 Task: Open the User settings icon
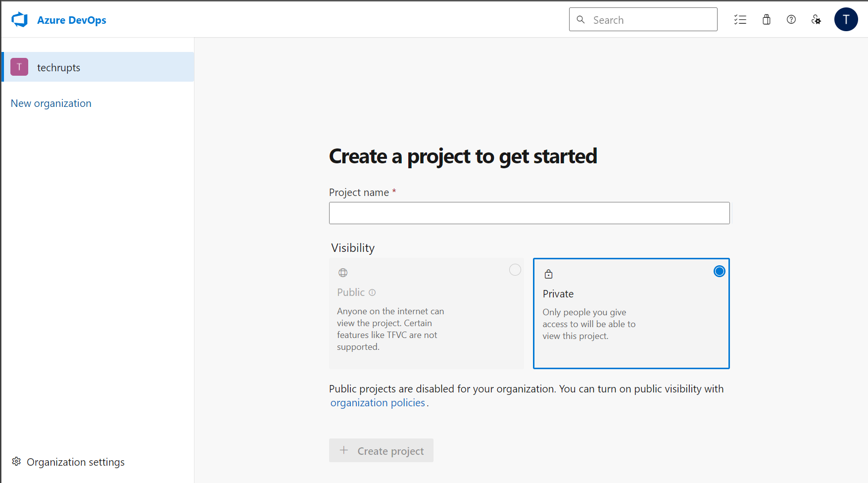pyautogui.click(x=816, y=20)
